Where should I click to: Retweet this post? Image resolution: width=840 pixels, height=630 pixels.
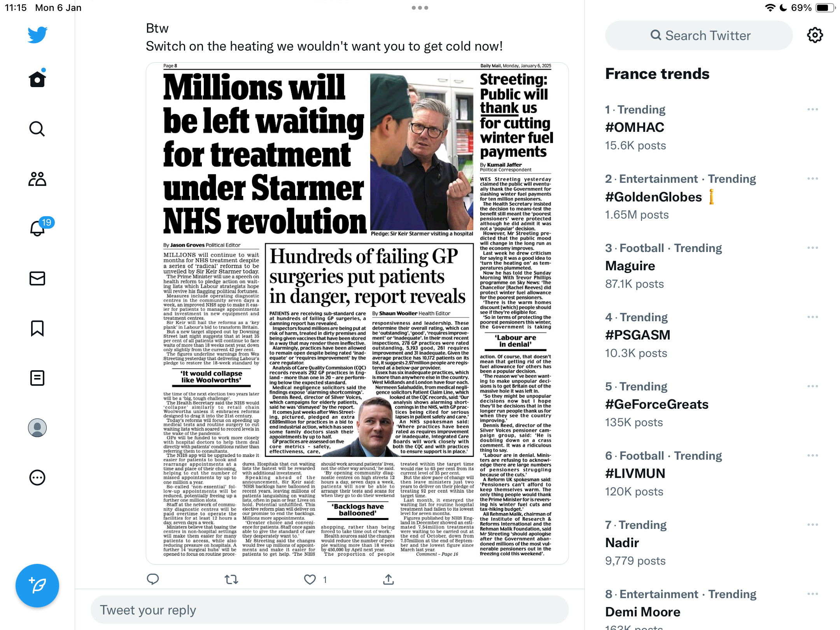(x=231, y=579)
